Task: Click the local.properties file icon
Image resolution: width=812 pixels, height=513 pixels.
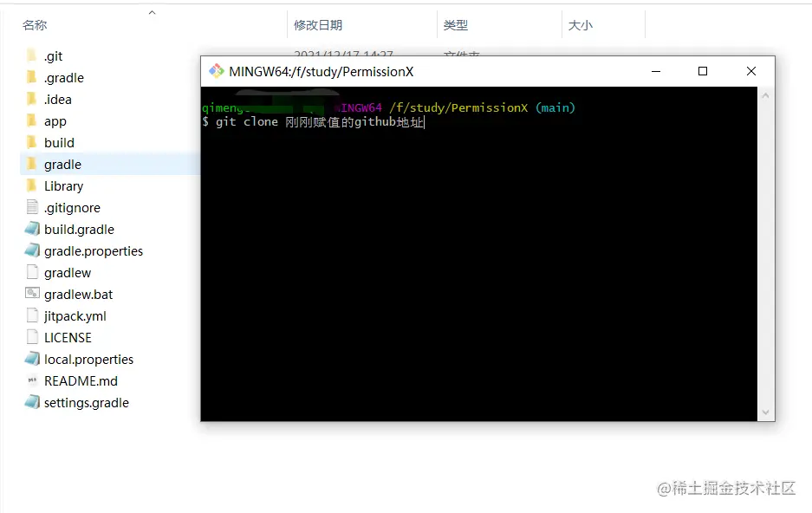Action: point(32,359)
